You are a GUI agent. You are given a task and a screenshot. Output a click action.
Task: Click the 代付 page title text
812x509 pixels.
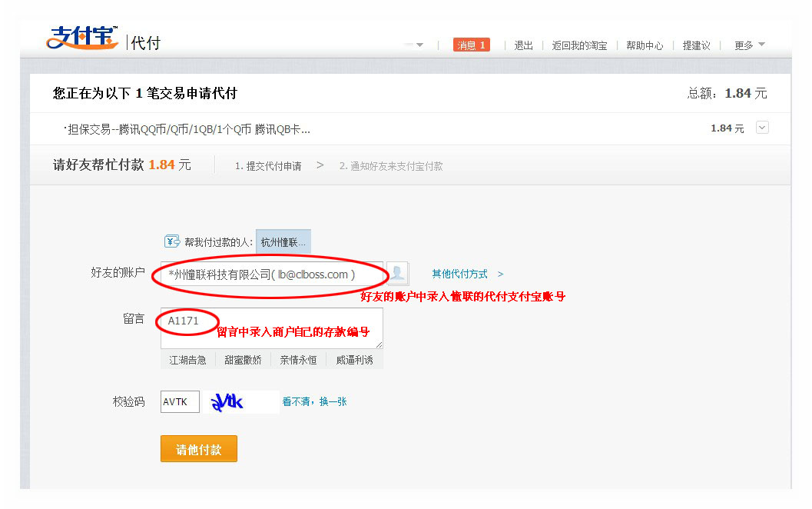coord(145,43)
